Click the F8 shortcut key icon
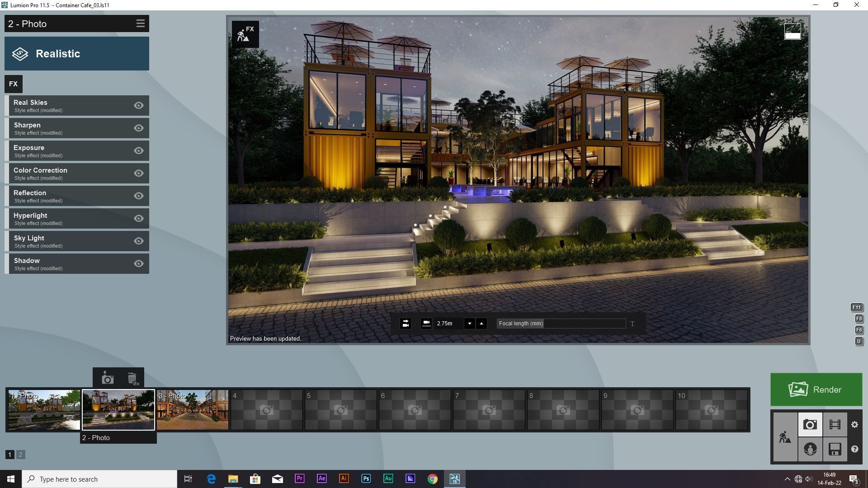This screenshot has width=868, height=488. click(859, 319)
